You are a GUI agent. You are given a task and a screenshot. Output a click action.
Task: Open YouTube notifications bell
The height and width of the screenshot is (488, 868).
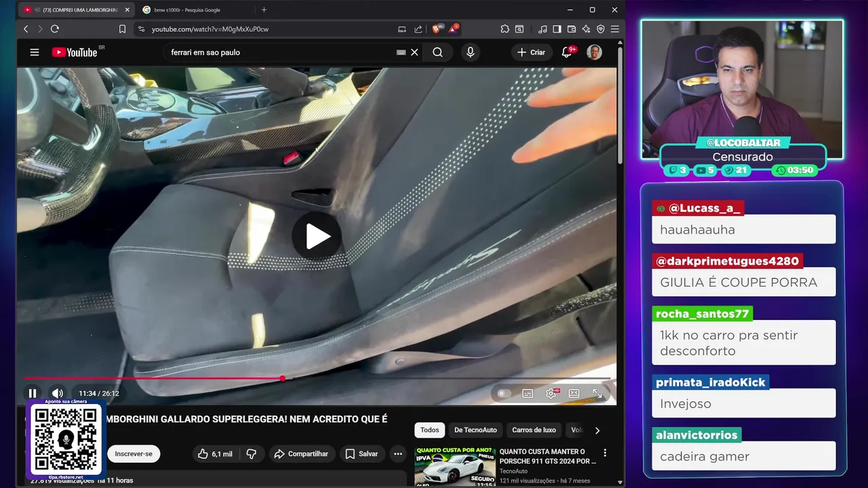[567, 52]
